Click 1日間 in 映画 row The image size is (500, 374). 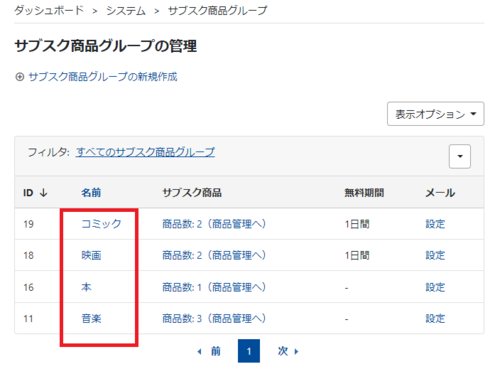click(357, 256)
